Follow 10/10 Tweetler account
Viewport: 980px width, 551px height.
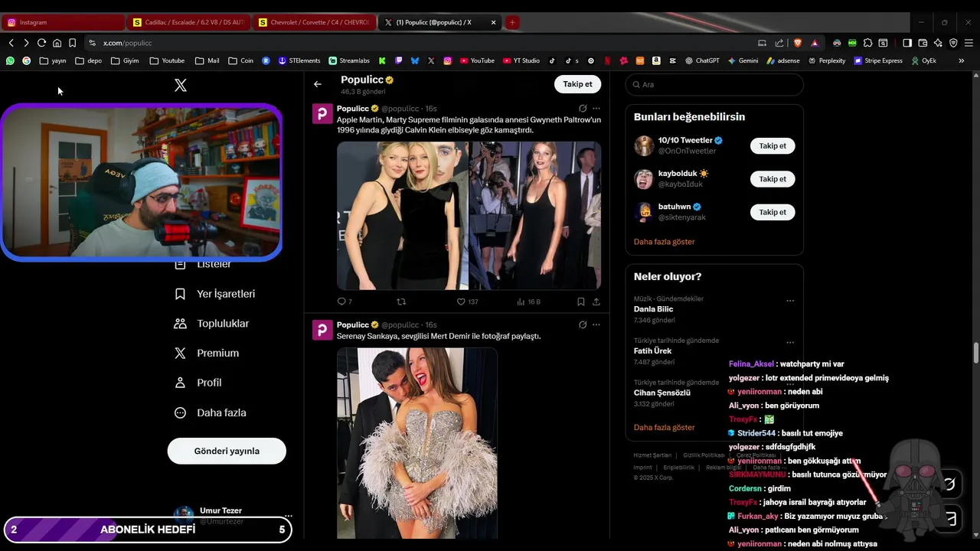[x=773, y=145]
